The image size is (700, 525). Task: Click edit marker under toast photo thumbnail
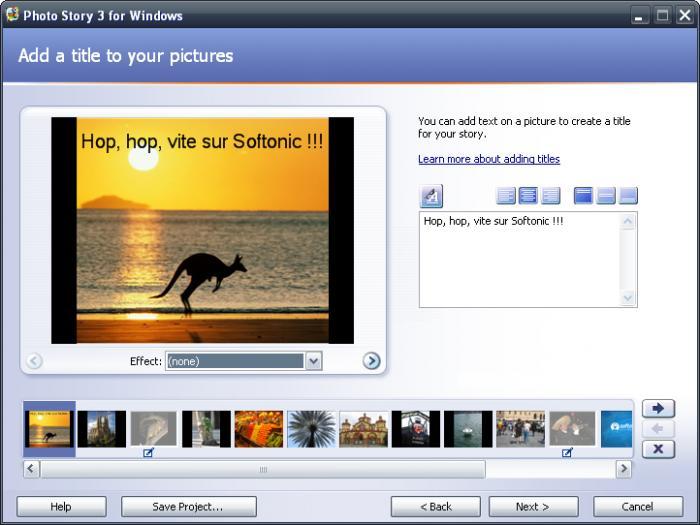(x=567, y=453)
